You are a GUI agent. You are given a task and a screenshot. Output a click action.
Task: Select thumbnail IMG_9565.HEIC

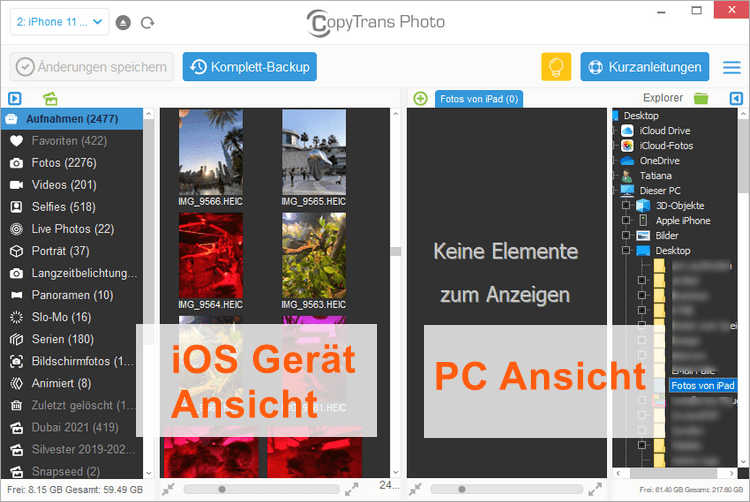point(314,152)
